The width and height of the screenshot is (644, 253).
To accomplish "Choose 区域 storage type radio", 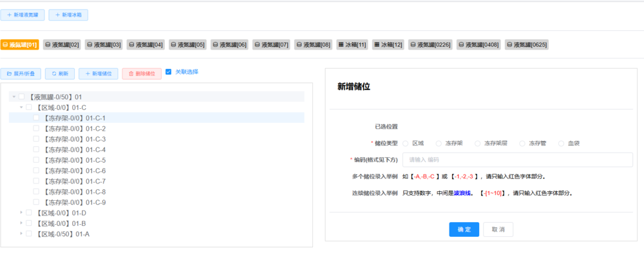I will pos(405,144).
